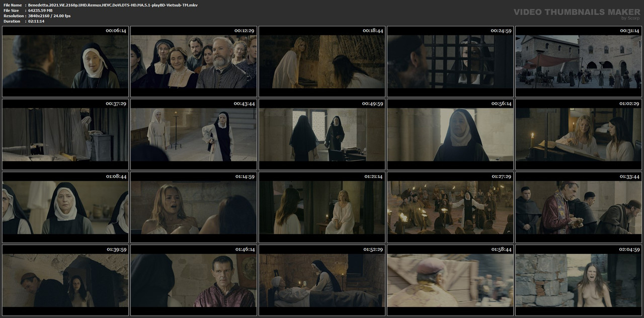
Task: Click the frame stamped 00:24:59
Action: (450, 61)
